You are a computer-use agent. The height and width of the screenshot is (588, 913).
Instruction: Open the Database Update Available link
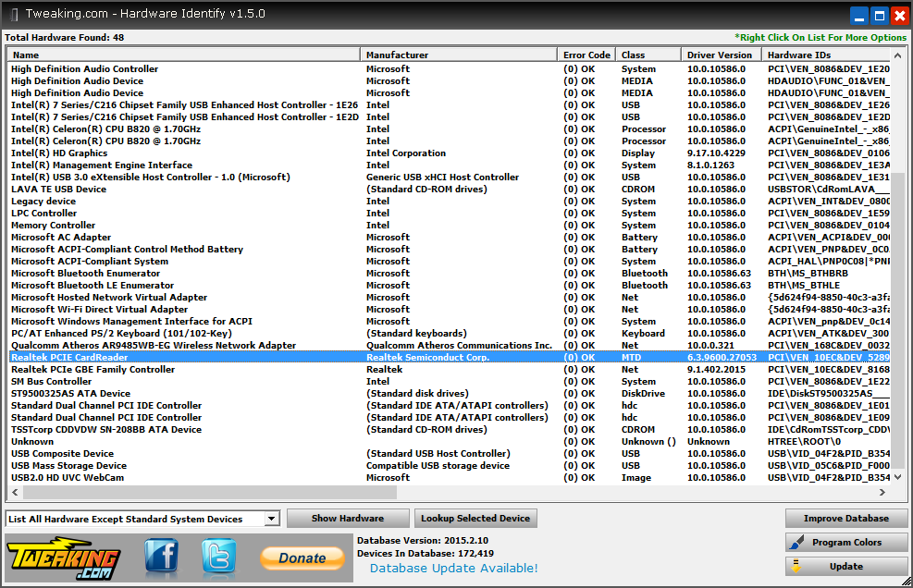click(453, 569)
